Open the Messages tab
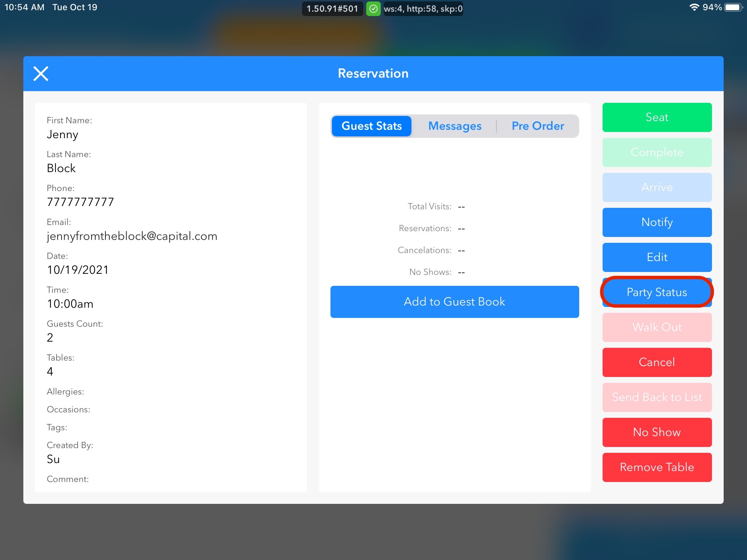The height and width of the screenshot is (560, 747). (x=454, y=126)
